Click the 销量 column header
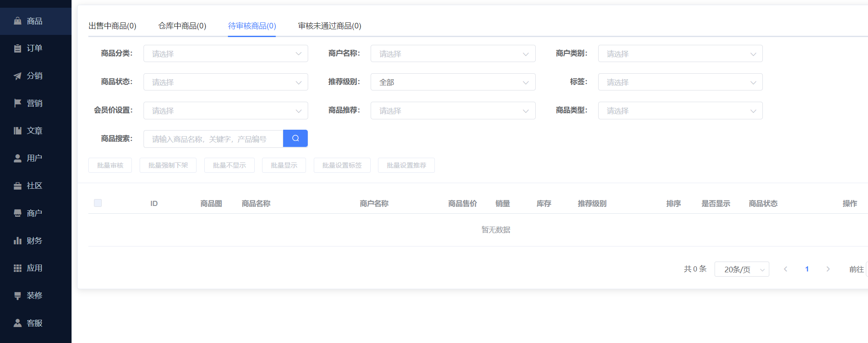Viewport: 868px width, 343px height. (503, 203)
